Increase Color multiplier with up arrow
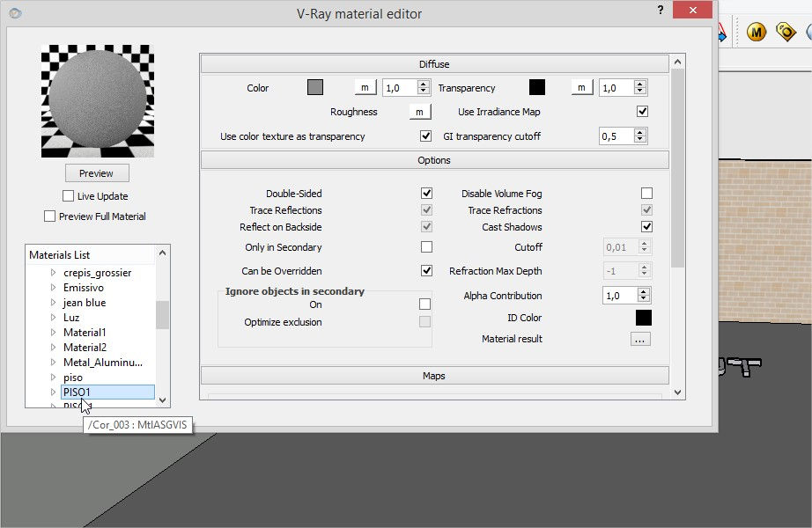 (423, 84)
